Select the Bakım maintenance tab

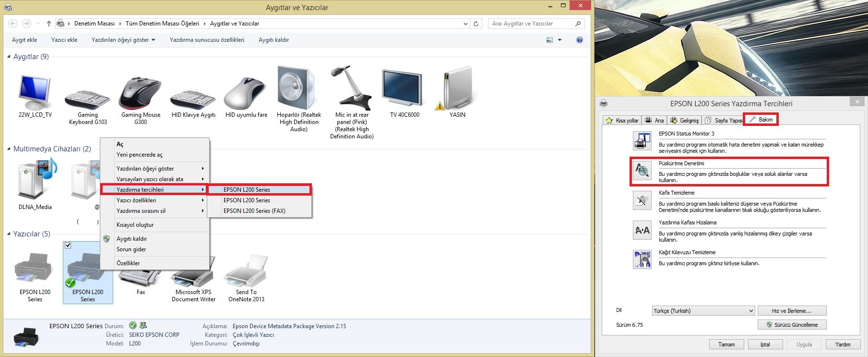pos(761,120)
